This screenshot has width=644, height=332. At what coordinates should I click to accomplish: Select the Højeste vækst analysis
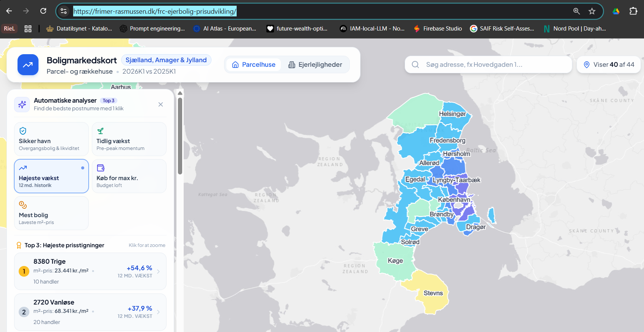coord(51,176)
